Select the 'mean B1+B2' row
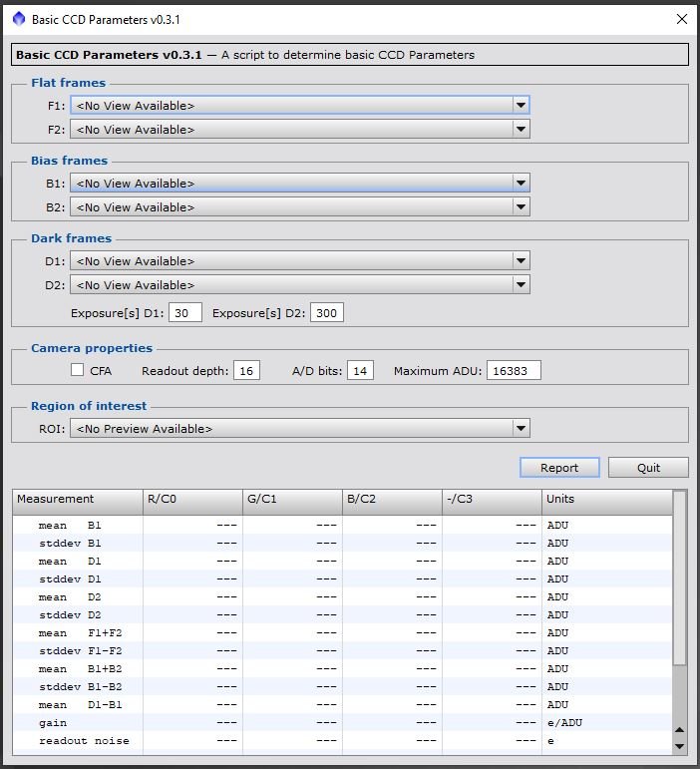 click(342, 668)
